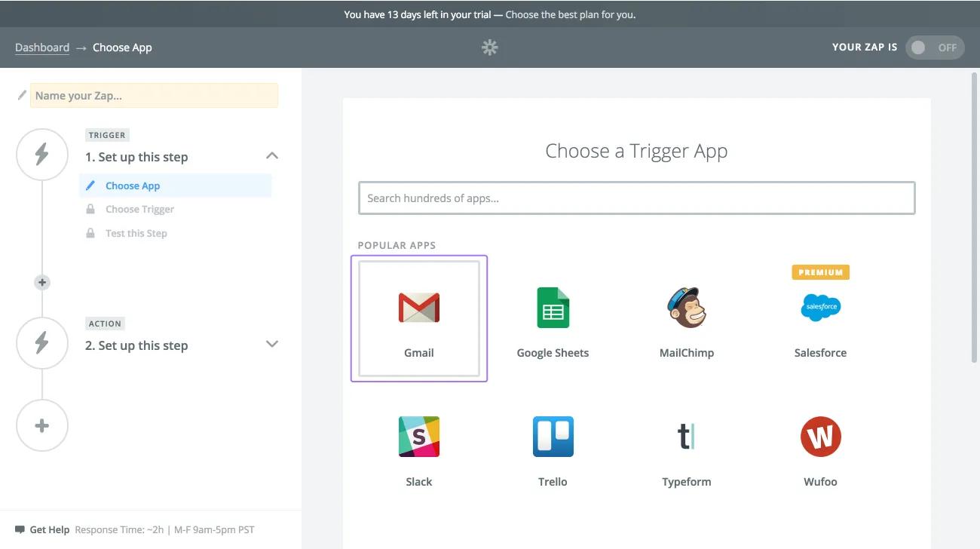This screenshot has height=549, width=980.
Task: Choose Google Sheets as trigger app
Action: pyautogui.click(x=553, y=308)
